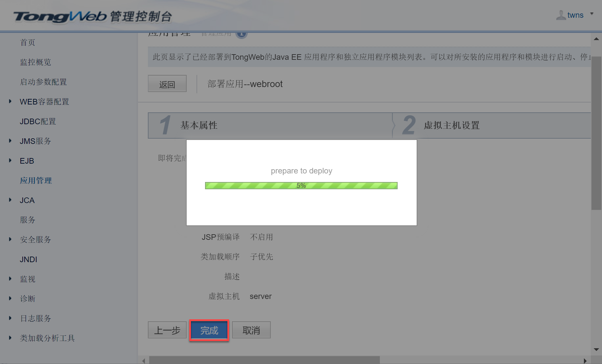Screen dimensions: 602x364
Task: Open JDBC配置 in the sidebar
Action: 38,121
